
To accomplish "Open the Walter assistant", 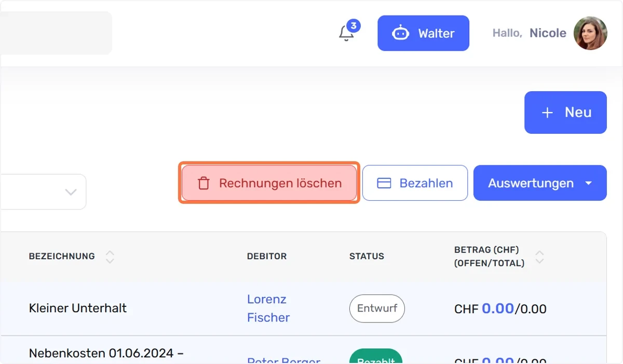I will pos(423,33).
